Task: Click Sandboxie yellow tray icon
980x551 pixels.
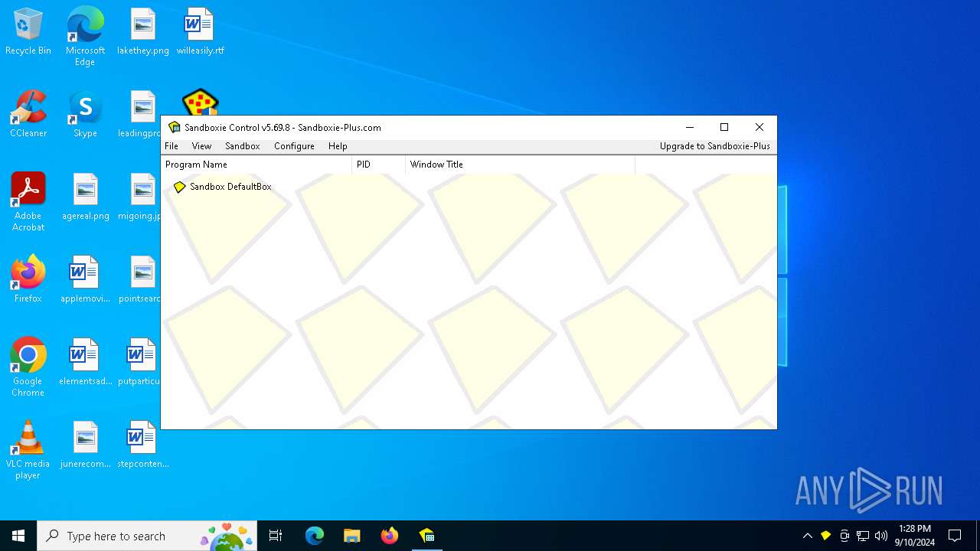Action: click(825, 536)
